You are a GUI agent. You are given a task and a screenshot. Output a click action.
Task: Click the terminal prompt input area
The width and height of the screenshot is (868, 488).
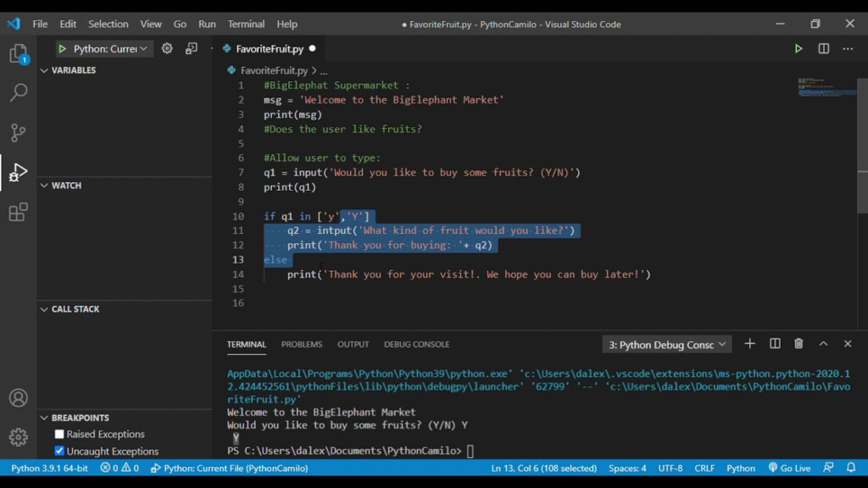click(470, 451)
